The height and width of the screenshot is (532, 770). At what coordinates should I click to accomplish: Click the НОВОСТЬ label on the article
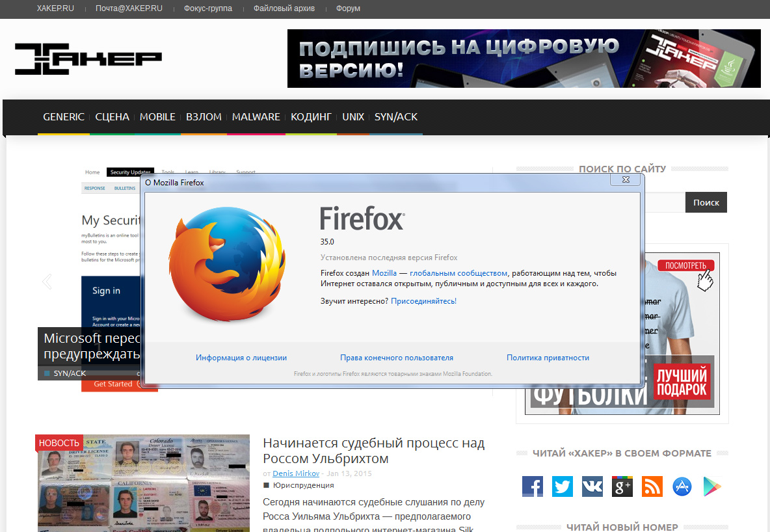59,443
